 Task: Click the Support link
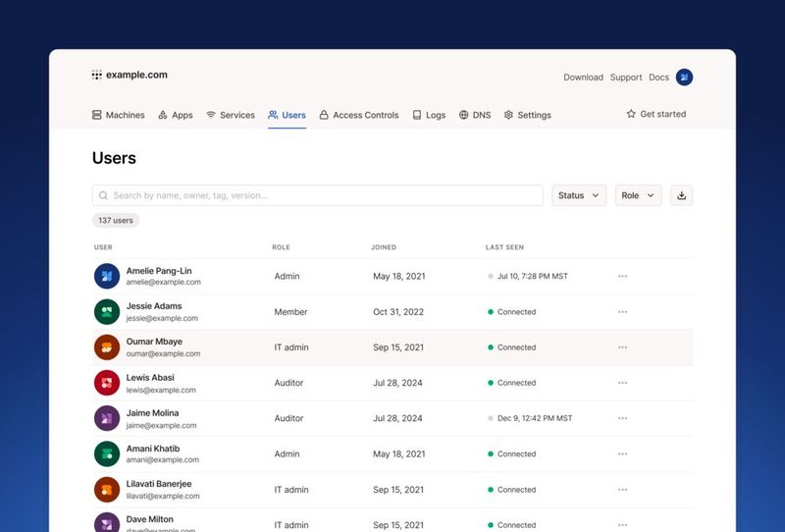point(626,78)
